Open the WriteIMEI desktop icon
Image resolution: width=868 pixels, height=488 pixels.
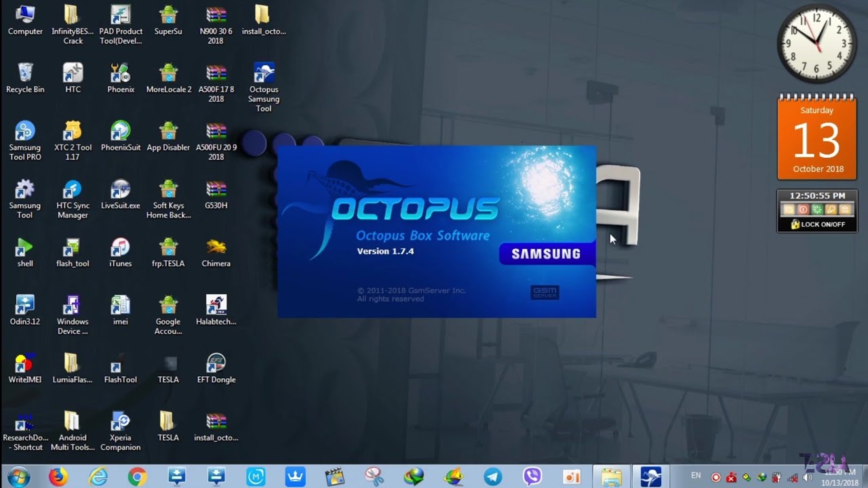point(25,368)
